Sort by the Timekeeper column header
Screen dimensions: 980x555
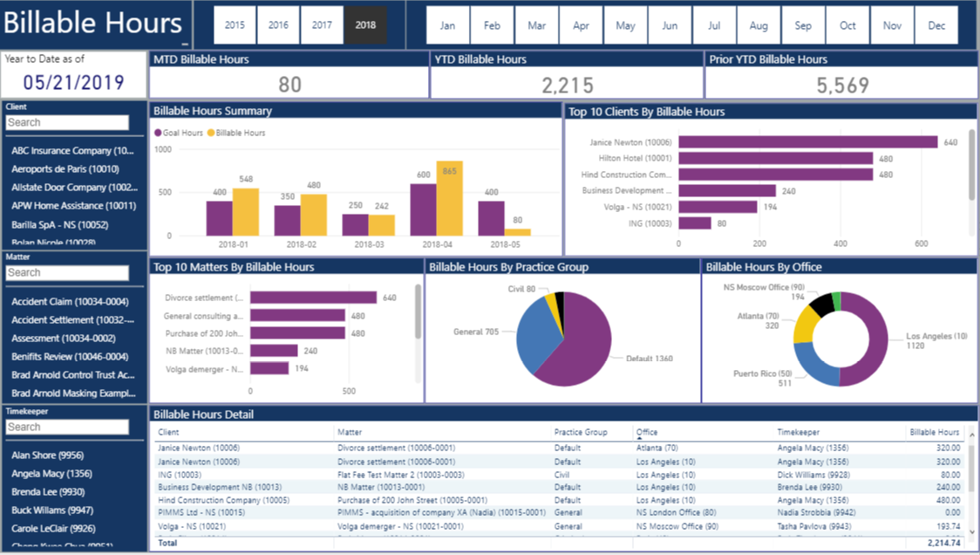tap(798, 432)
